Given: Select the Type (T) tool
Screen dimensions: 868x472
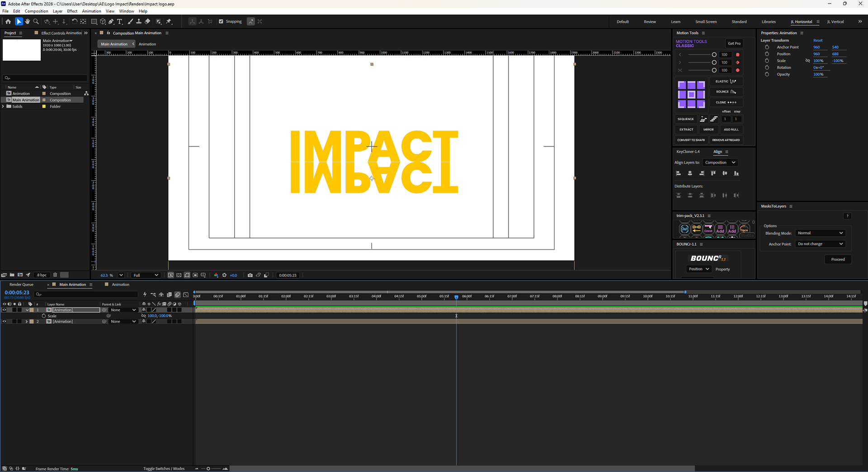Looking at the screenshot, I should click(120, 22).
